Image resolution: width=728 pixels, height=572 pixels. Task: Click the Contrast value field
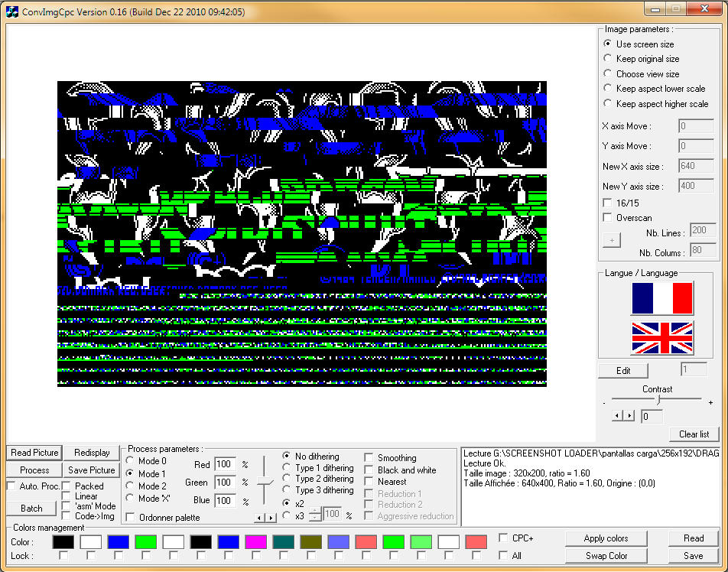pyautogui.click(x=652, y=417)
